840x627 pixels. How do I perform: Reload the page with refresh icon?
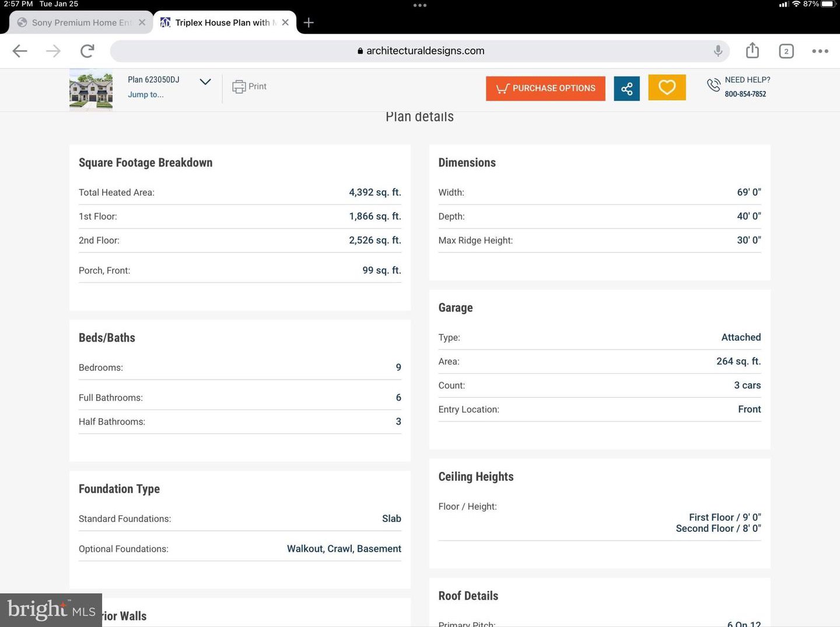coord(87,51)
